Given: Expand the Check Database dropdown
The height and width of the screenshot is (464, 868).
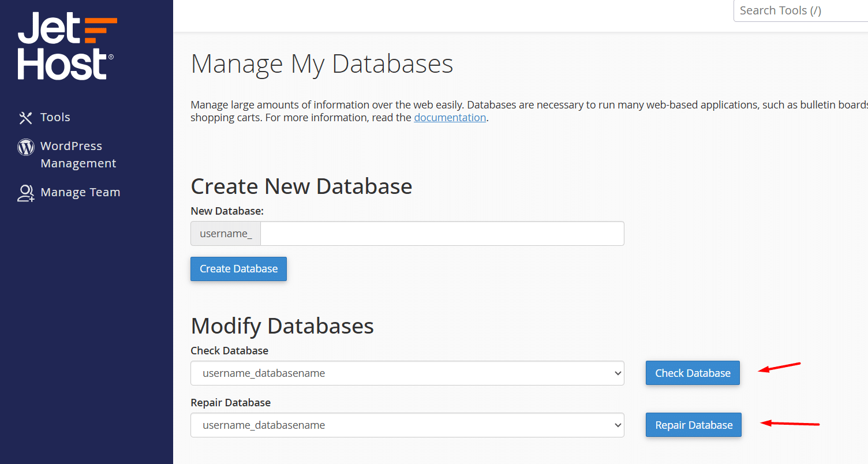Looking at the screenshot, I should point(407,373).
